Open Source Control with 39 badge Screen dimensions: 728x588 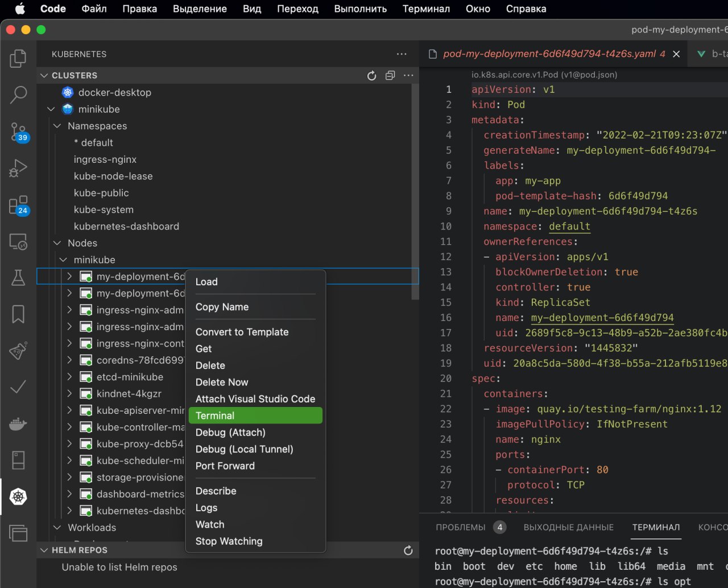click(x=19, y=132)
